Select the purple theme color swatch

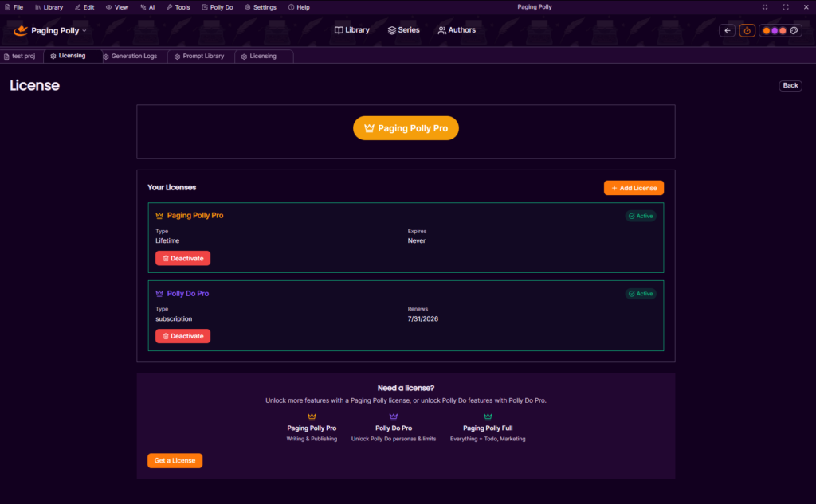(x=775, y=30)
